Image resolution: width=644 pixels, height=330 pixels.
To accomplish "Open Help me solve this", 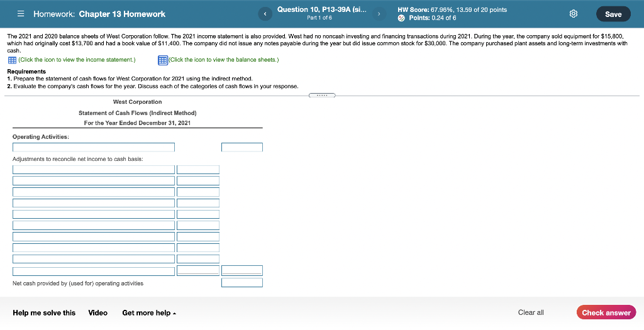I will (x=44, y=313).
